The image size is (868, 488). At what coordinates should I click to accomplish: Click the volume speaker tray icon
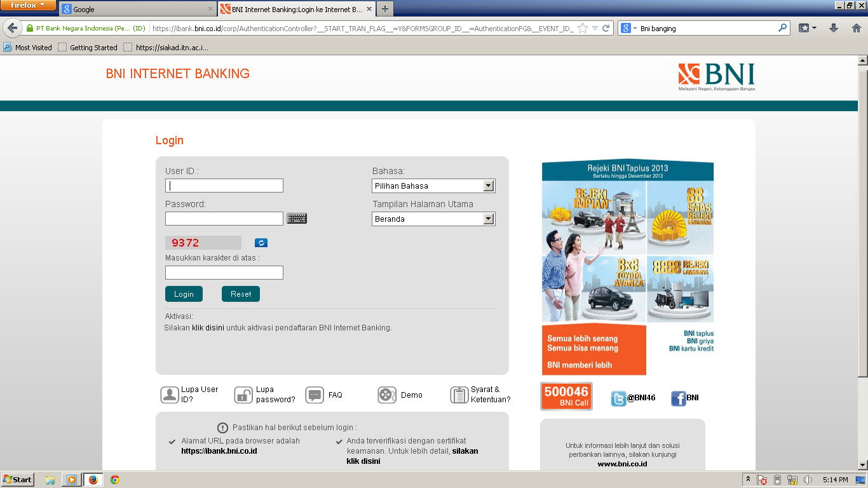click(x=808, y=480)
